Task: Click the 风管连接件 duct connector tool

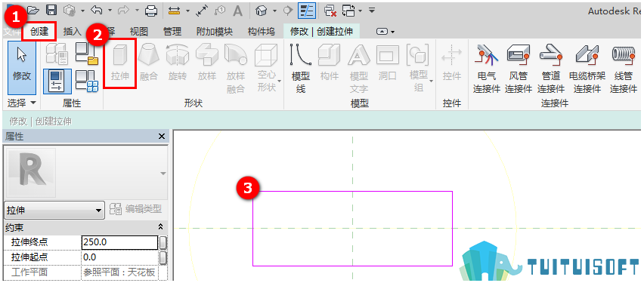Action: tap(519, 68)
